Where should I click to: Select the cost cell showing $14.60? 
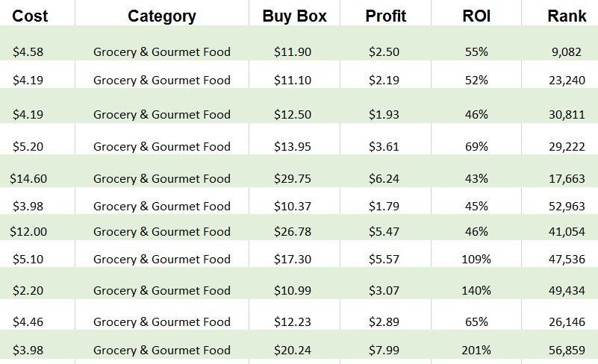coord(28,178)
